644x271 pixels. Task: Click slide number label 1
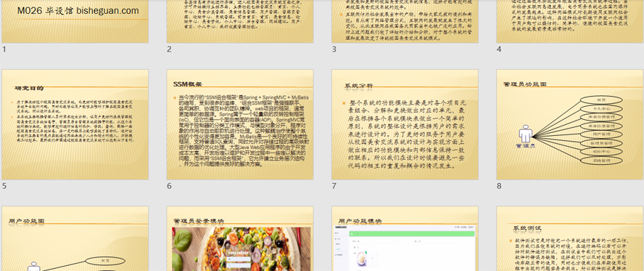click(x=4, y=49)
